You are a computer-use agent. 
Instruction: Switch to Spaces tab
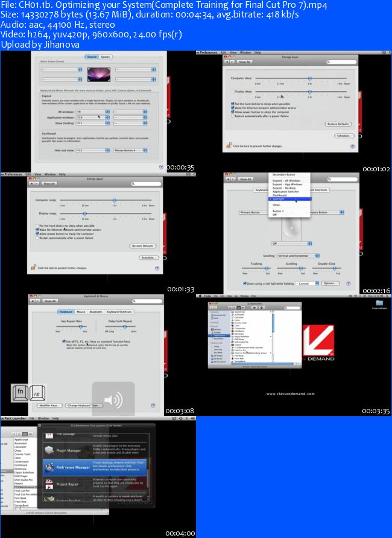point(106,57)
